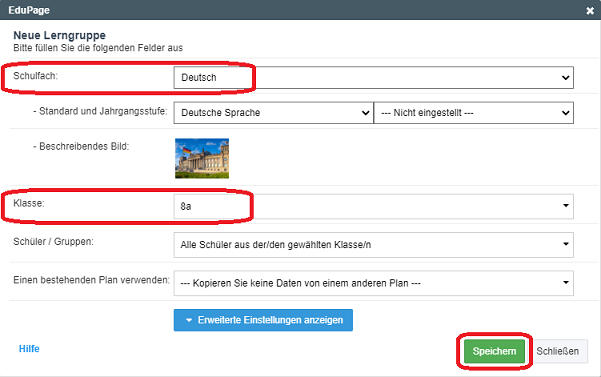Screen dimensions: 601x377
Task: Select the Reichstag descriptive image thumbnail
Action: [202, 158]
